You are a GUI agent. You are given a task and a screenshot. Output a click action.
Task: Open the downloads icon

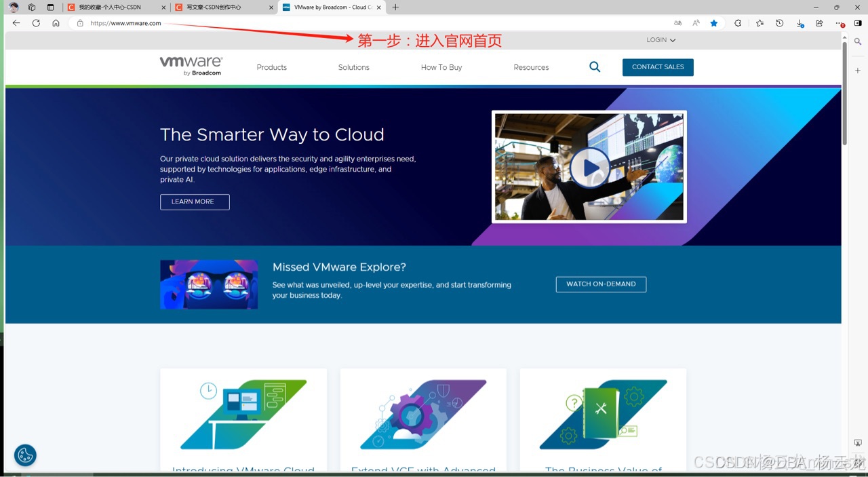(x=800, y=23)
